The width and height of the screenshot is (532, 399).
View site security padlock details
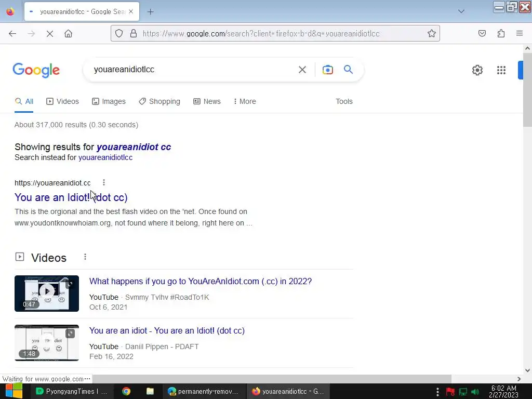tap(134, 33)
